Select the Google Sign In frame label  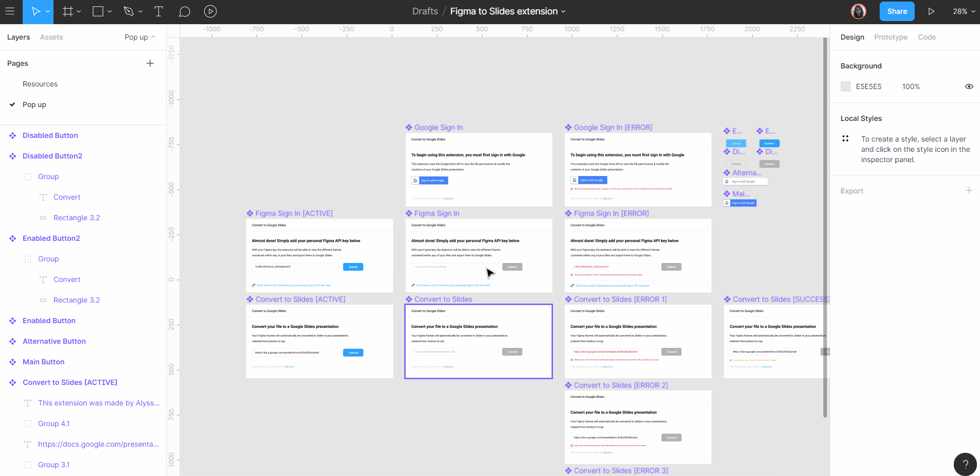pyautogui.click(x=439, y=128)
